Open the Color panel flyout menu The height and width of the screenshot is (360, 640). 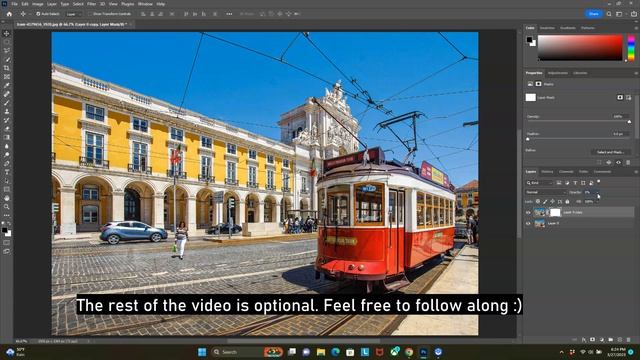pyautogui.click(x=636, y=28)
